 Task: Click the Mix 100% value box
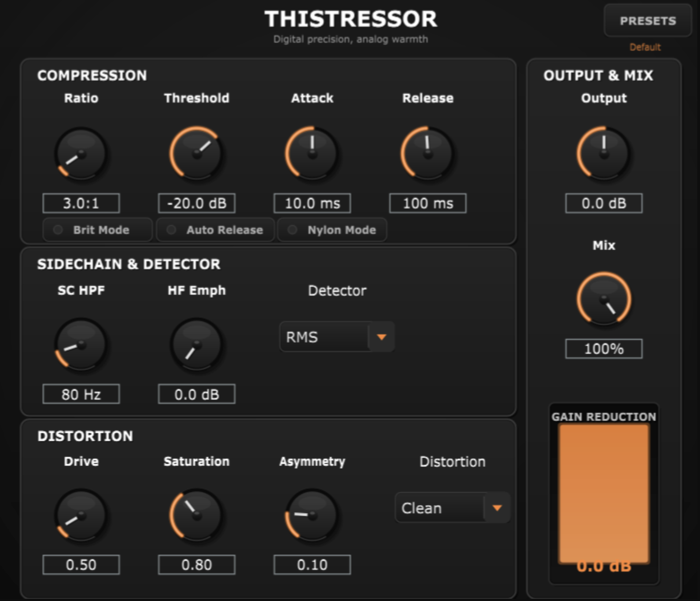point(604,349)
